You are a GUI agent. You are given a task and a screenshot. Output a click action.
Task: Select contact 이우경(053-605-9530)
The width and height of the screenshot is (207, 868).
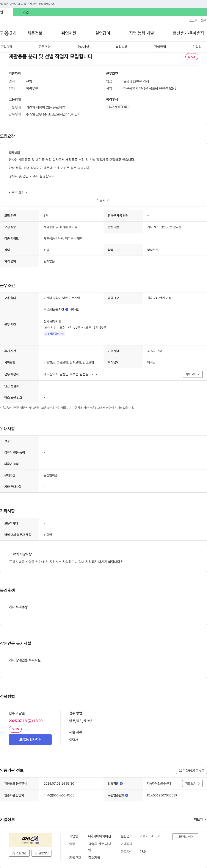[59, 795]
